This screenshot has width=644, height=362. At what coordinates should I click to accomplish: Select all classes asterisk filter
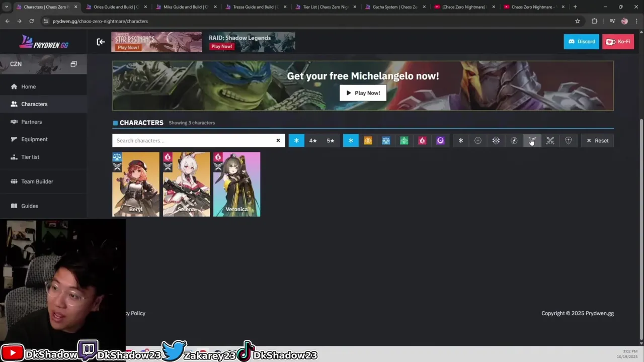click(460, 141)
